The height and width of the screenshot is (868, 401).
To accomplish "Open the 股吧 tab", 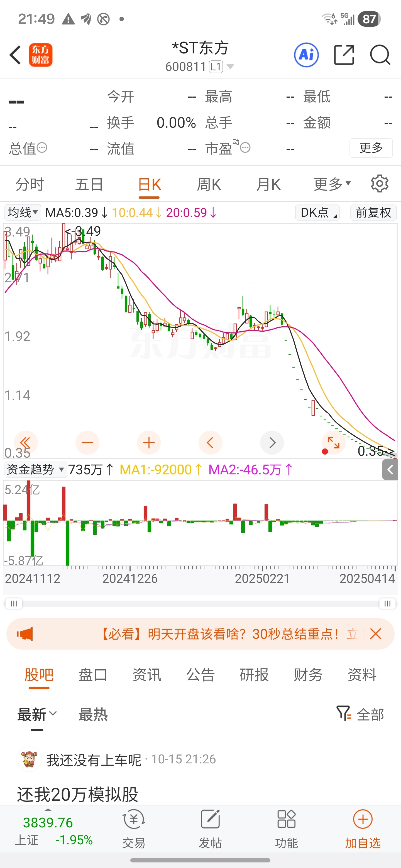I will 39,675.
